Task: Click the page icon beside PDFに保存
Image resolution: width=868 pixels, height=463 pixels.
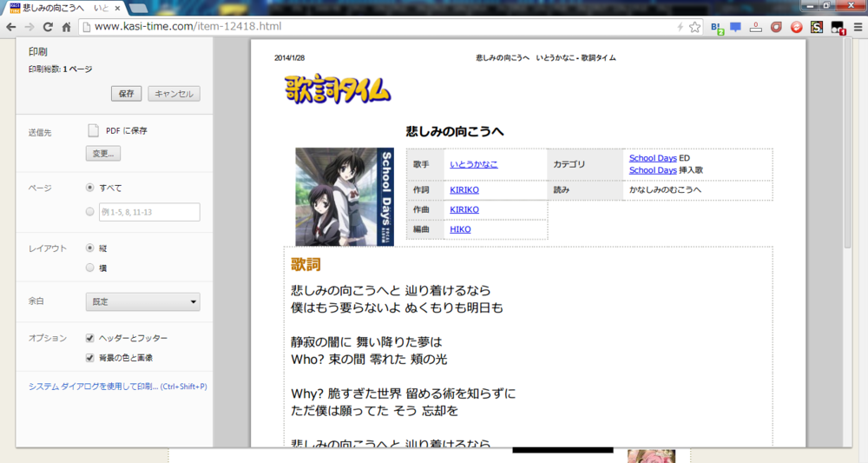Action: click(93, 130)
